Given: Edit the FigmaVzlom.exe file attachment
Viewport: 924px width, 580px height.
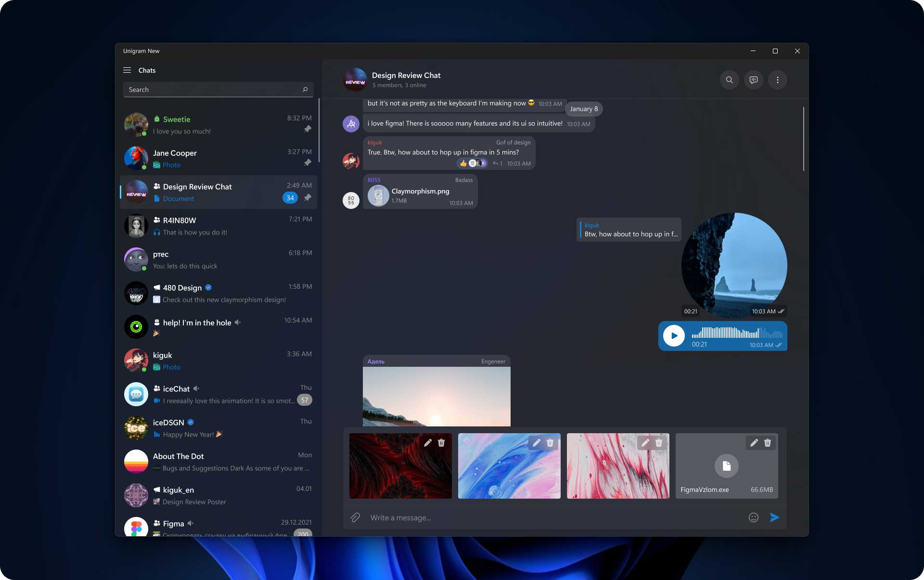Looking at the screenshot, I should [x=754, y=443].
